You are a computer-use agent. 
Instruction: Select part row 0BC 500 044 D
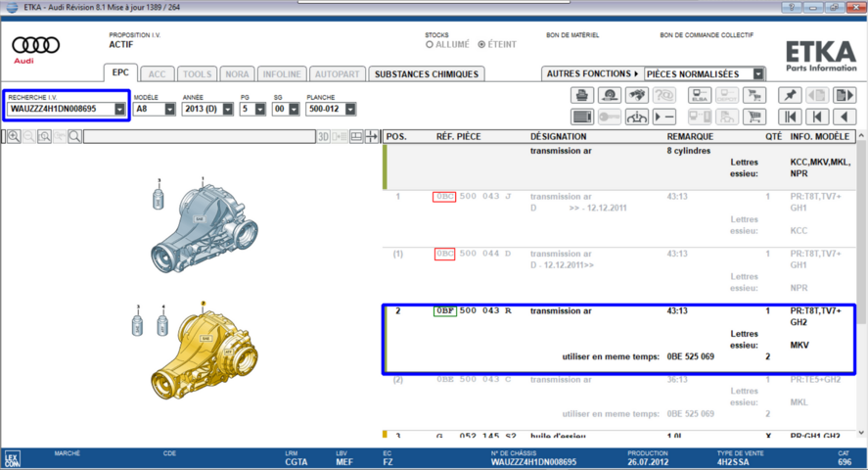[x=618, y=276]
